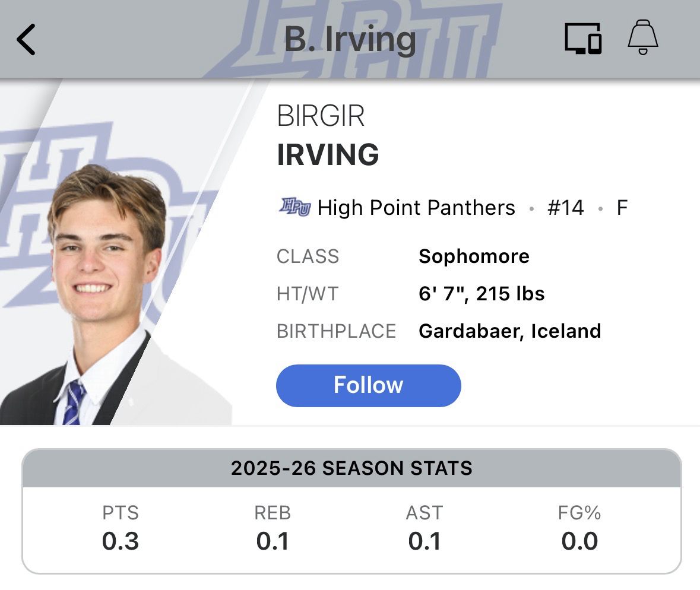Open the cast to device icon
Image resolution: width=700 pixels, height=590 pixels.
pyautogui.click(x=582, y=39)
